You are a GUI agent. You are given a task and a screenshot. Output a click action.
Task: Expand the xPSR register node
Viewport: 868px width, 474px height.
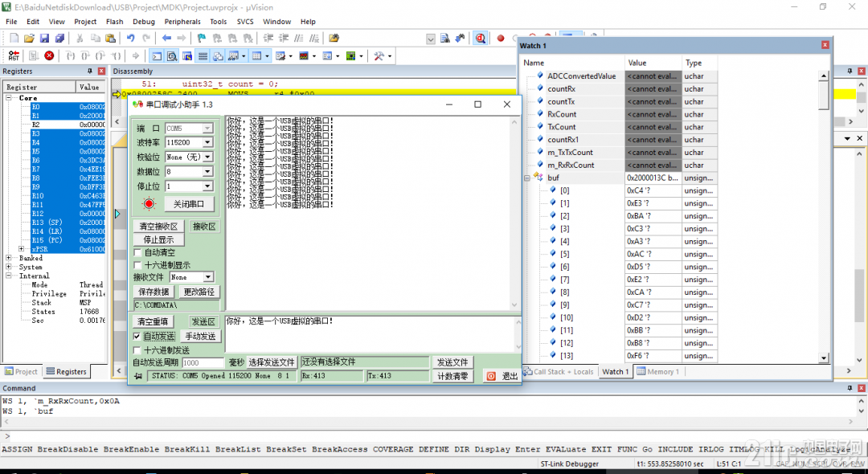tap(21, 249)
